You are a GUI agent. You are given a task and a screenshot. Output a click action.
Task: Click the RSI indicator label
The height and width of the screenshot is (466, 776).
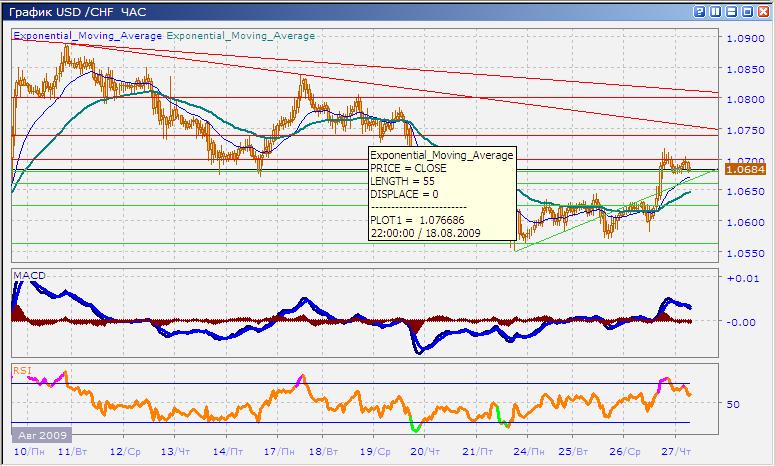22,370
